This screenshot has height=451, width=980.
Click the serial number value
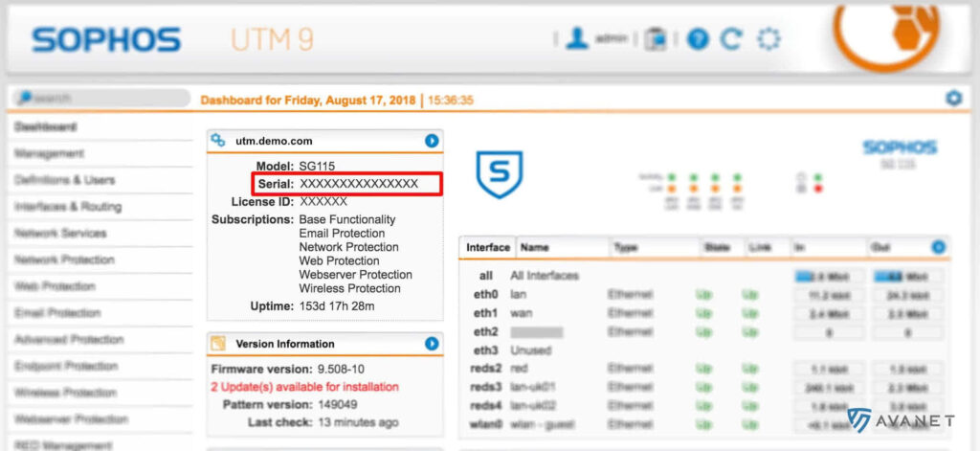point(359,184)
